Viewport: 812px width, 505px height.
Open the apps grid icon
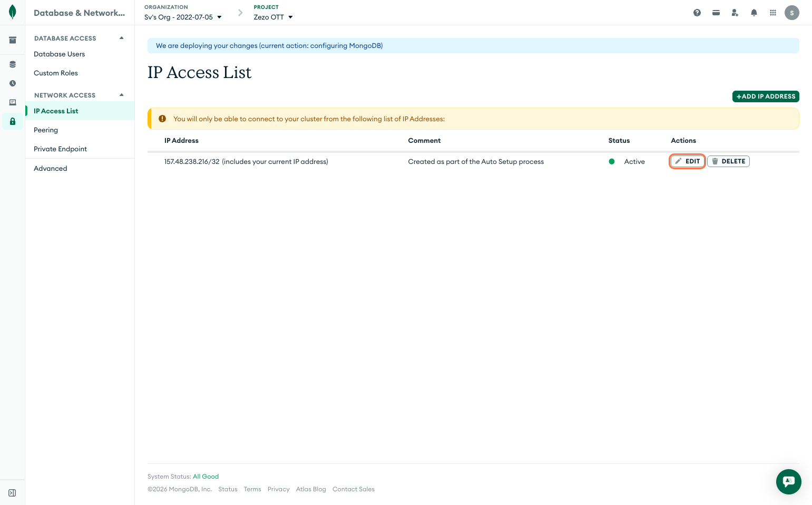[773, 13]
